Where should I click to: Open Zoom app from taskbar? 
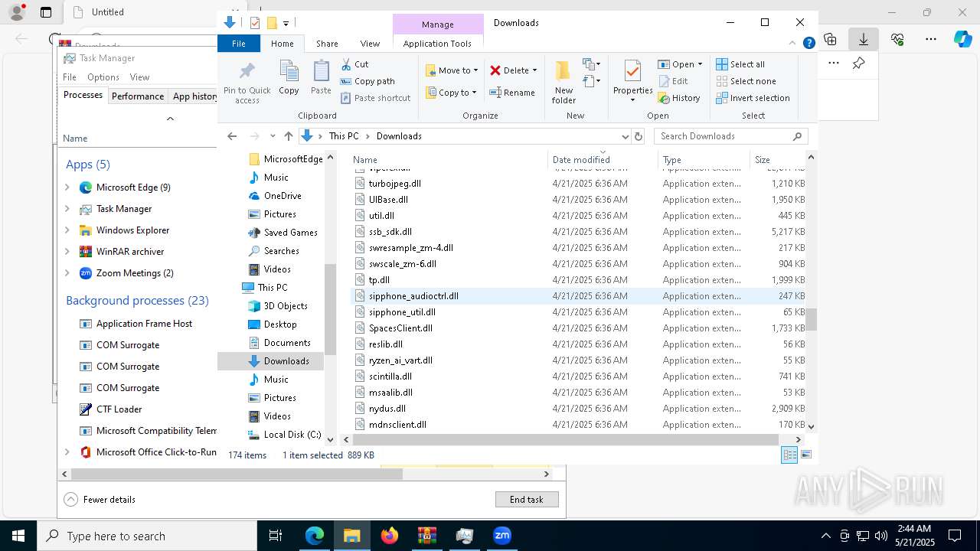pos(502,536)
